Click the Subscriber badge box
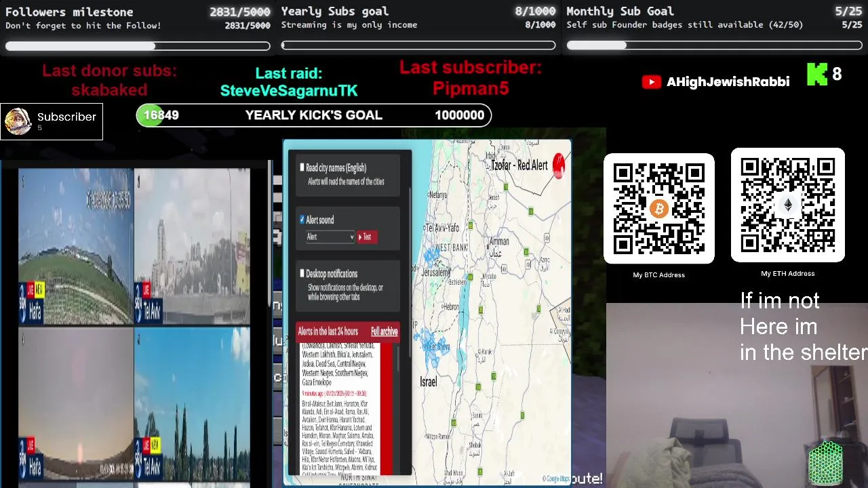 coord(52,121)
